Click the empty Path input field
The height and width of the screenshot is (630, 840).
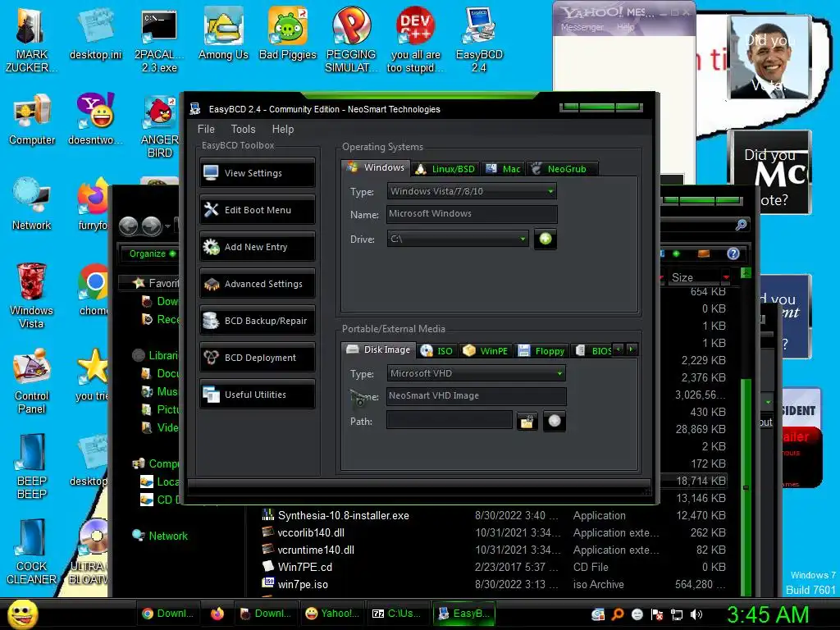coord(449,420)
